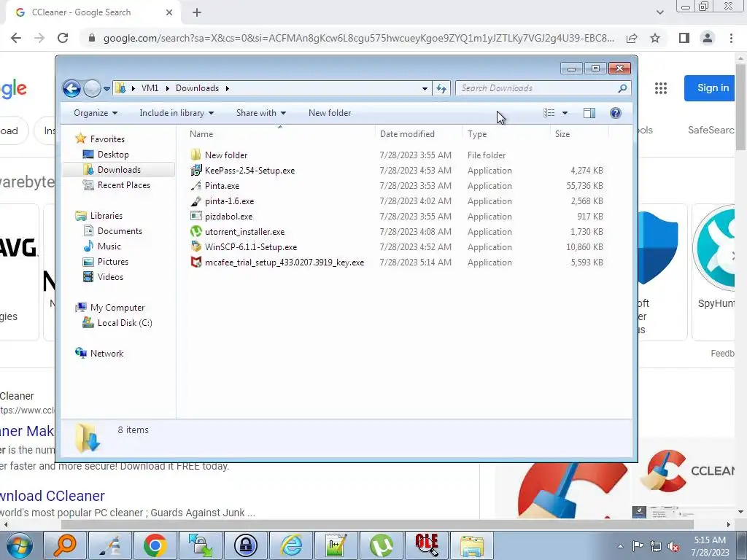Click the Search Downloads field
This screenshot has width=747, height=560.
tap(543, 88)
